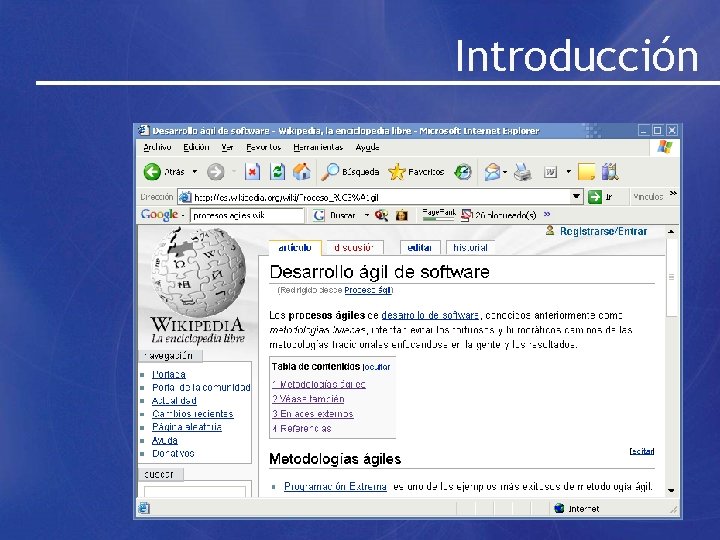Click the Portada navigation link
This screenshot has width=720, height=540.
tap(169, 375)
